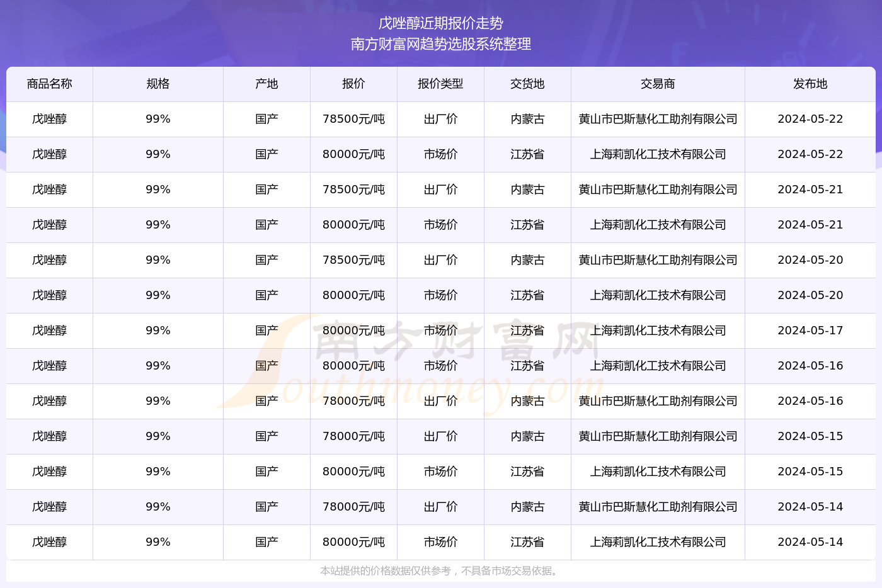Click the 2024-05-15 date in the 江苏省 row
This screenshot has width=882, height=588.
coord(811,472)
